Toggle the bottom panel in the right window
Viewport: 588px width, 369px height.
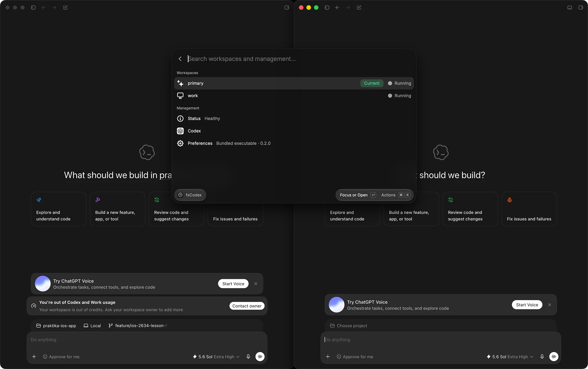[570, 8]
